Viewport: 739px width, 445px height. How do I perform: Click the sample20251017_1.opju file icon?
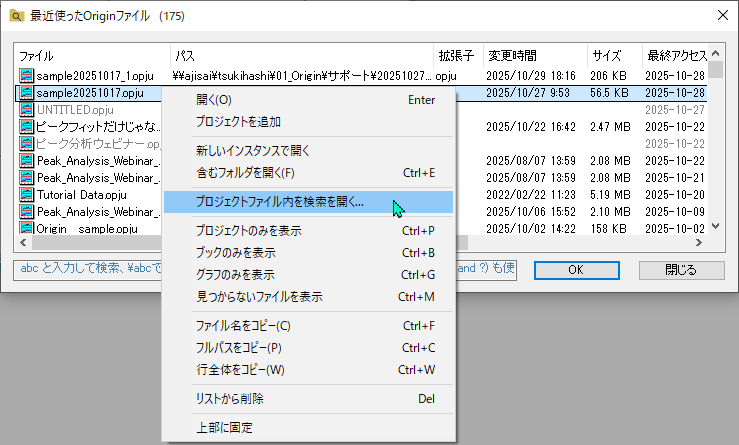[x=26, y=75]
